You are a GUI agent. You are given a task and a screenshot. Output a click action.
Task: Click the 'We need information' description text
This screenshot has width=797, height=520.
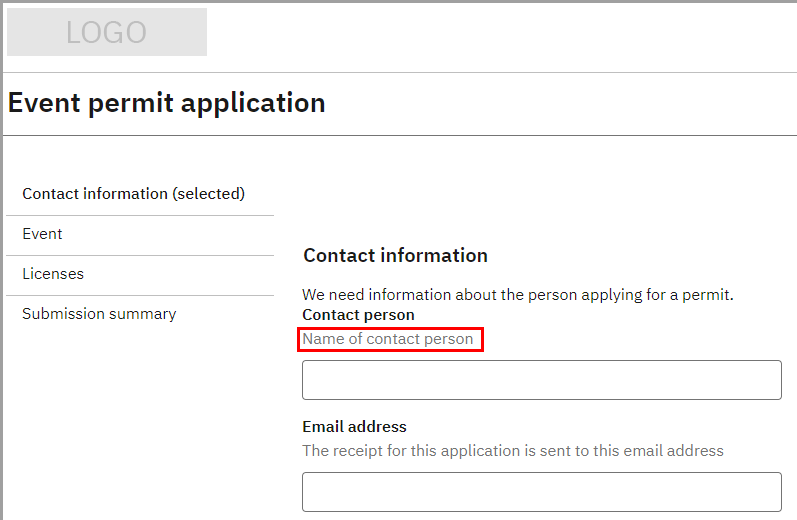pos(518,295)
